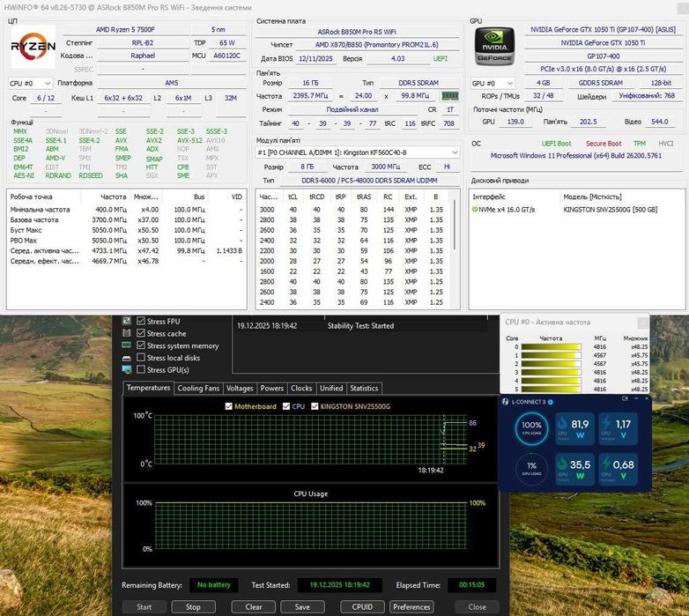Click the Close button of stability test

click(x=478, y=607)
